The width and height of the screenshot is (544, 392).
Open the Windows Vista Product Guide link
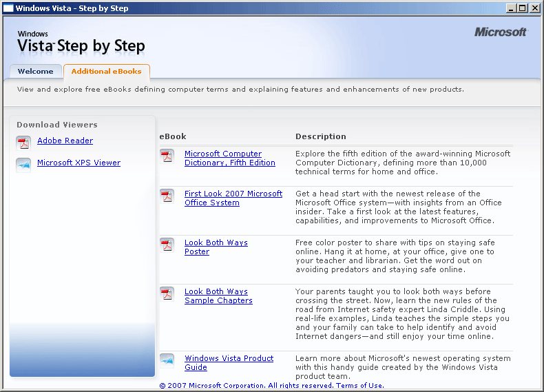(229, 362)
